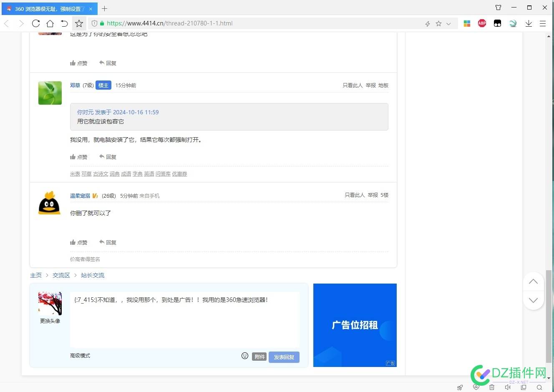Toggle lightning speed mode icon in address bar
The image size is (554, 392).
tap(428, 24)
